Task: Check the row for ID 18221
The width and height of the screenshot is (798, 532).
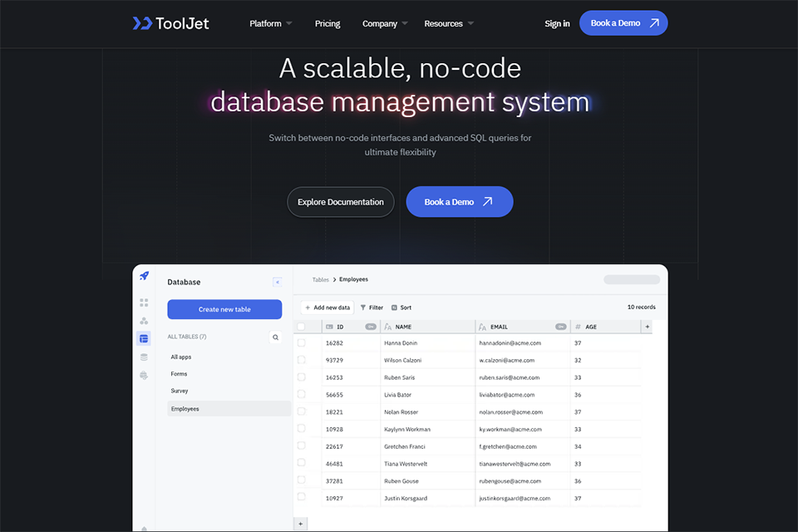Action: click(301, 411)
